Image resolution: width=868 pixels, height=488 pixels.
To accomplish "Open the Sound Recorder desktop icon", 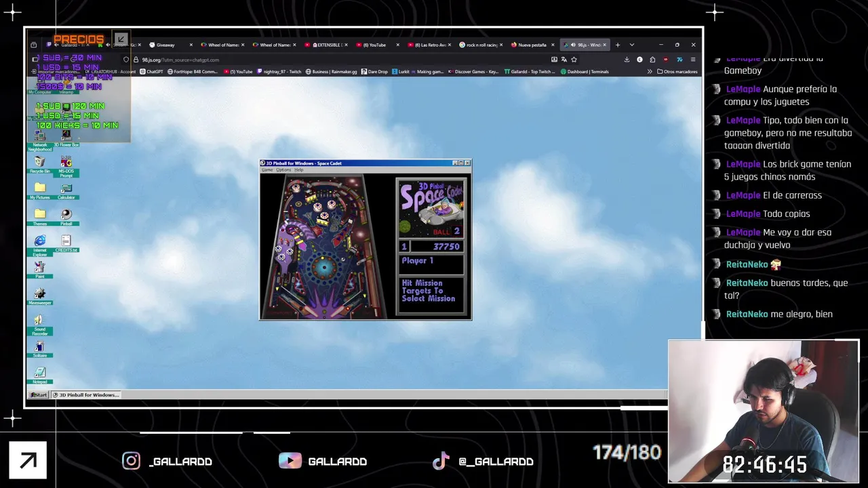I will pyautogui.click(x=40, y=325).
